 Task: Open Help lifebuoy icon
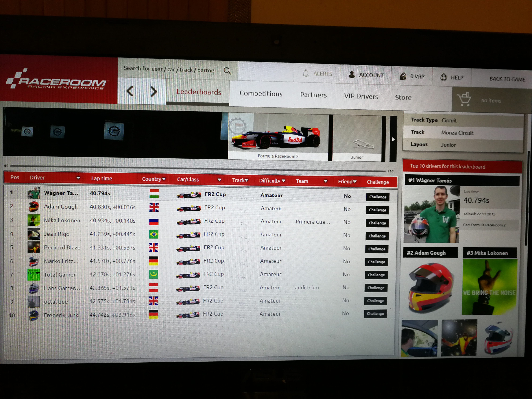444,77
